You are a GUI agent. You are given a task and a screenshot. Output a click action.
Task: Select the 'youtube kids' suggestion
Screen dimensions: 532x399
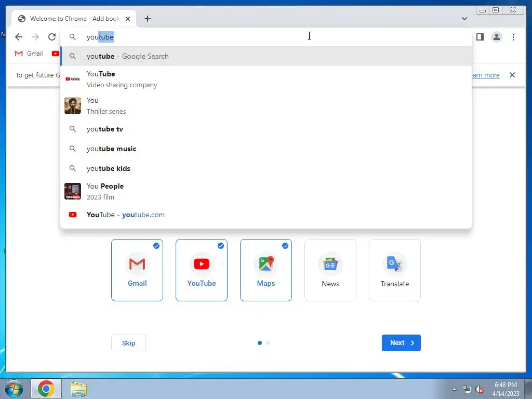click(x=266, y=168)
